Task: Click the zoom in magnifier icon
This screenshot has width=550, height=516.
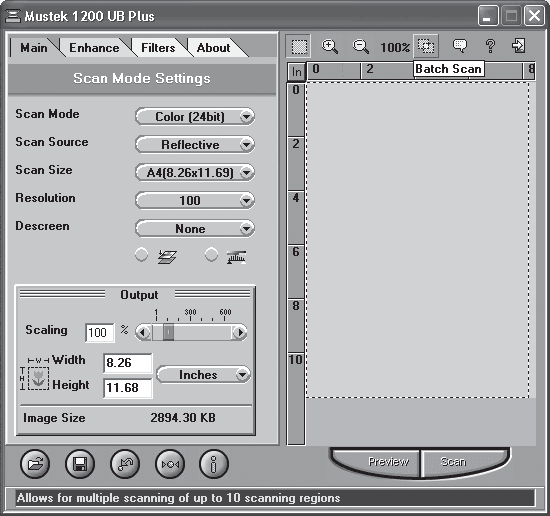Action: coord(330,46)
